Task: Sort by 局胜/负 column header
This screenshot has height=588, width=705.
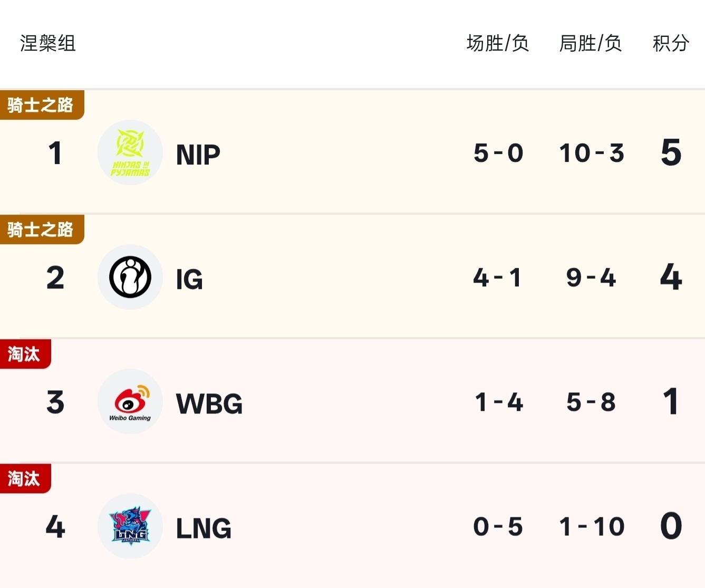Action: pyautogui.click(x=591, y=43)
